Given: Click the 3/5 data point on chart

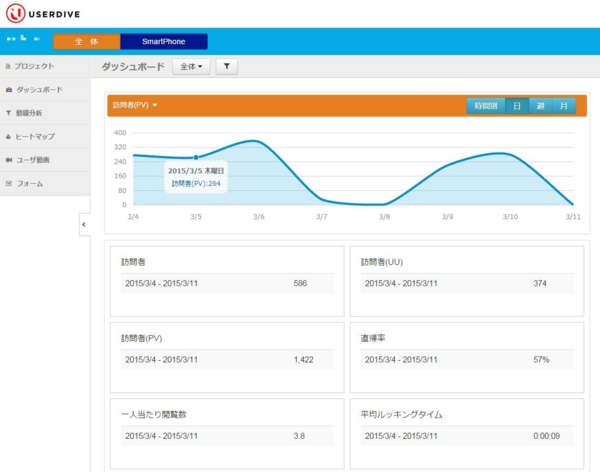Looking at the screenshot, I should (x=196, y=157).
